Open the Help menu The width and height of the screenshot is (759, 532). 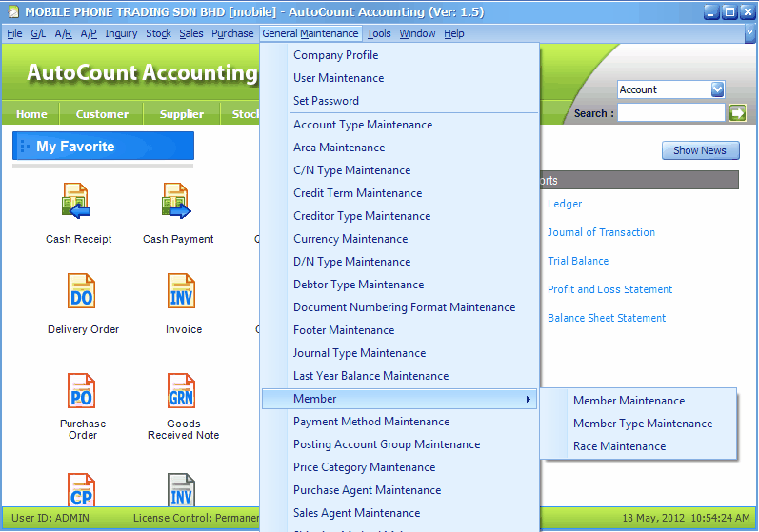point(454,33)
